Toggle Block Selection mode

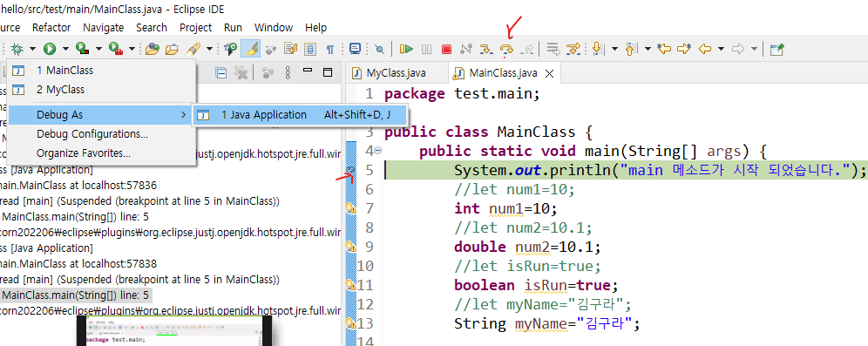pos(310,50)
